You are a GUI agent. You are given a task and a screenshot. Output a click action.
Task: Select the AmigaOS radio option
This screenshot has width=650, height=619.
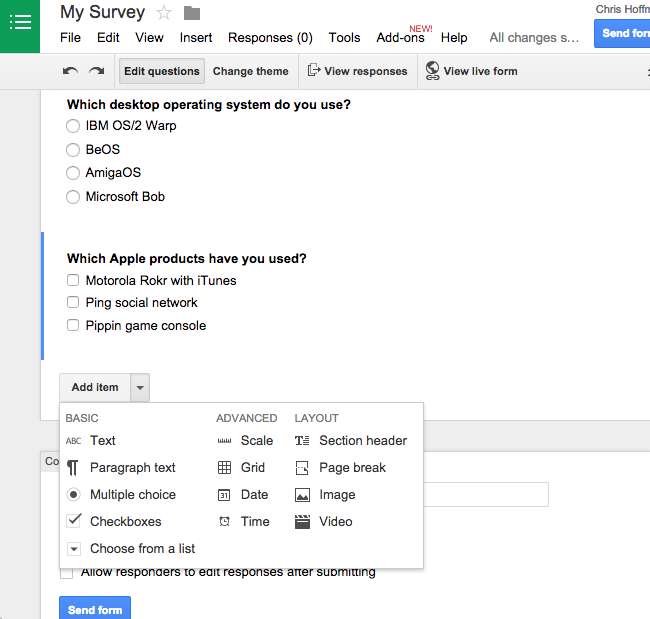(73, 172)
